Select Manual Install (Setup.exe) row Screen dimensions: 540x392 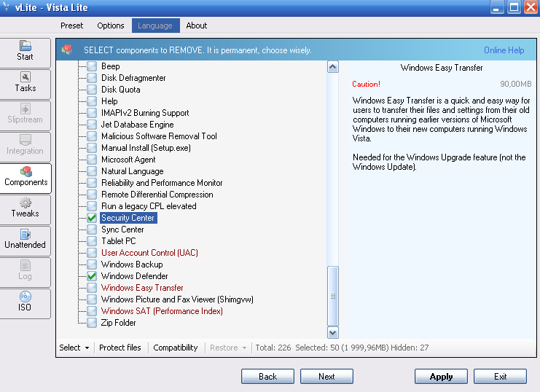point(146,148)
